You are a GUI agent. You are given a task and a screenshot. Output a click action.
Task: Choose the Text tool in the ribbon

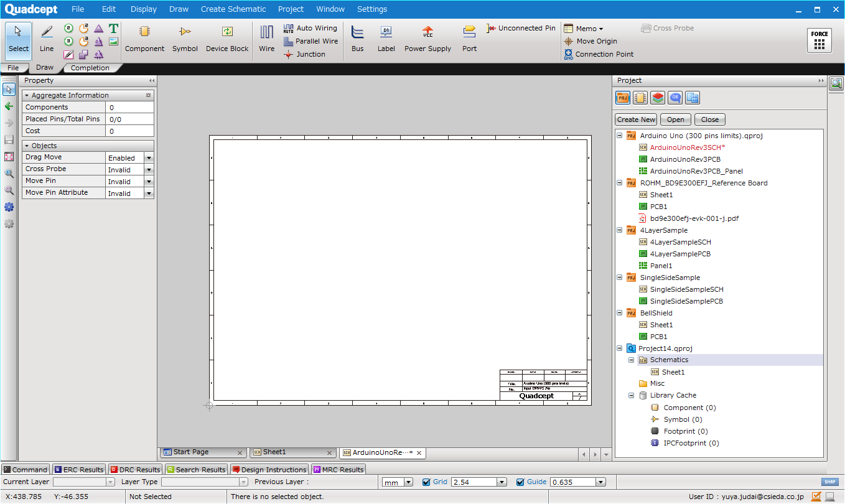tap(113, 29)
